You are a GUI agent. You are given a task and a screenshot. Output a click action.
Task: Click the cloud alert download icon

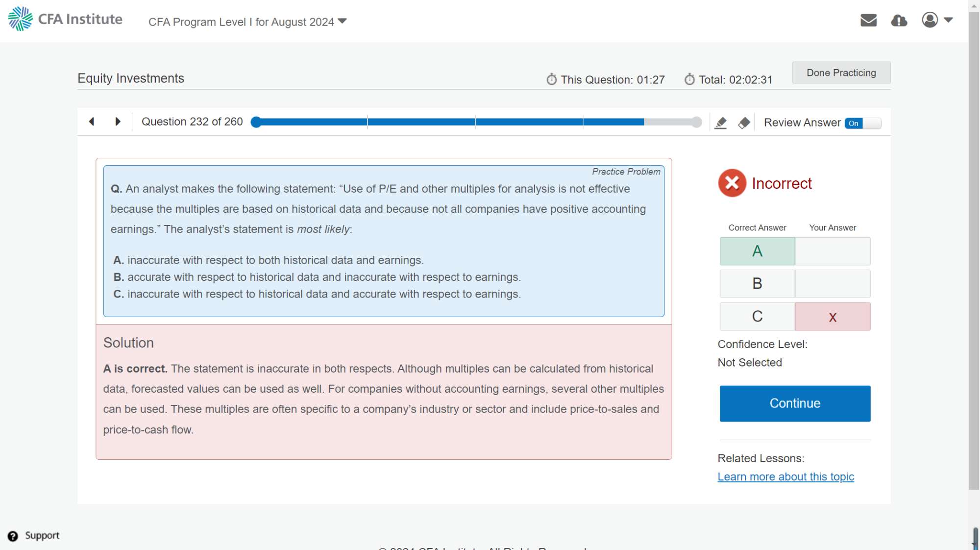899,20
